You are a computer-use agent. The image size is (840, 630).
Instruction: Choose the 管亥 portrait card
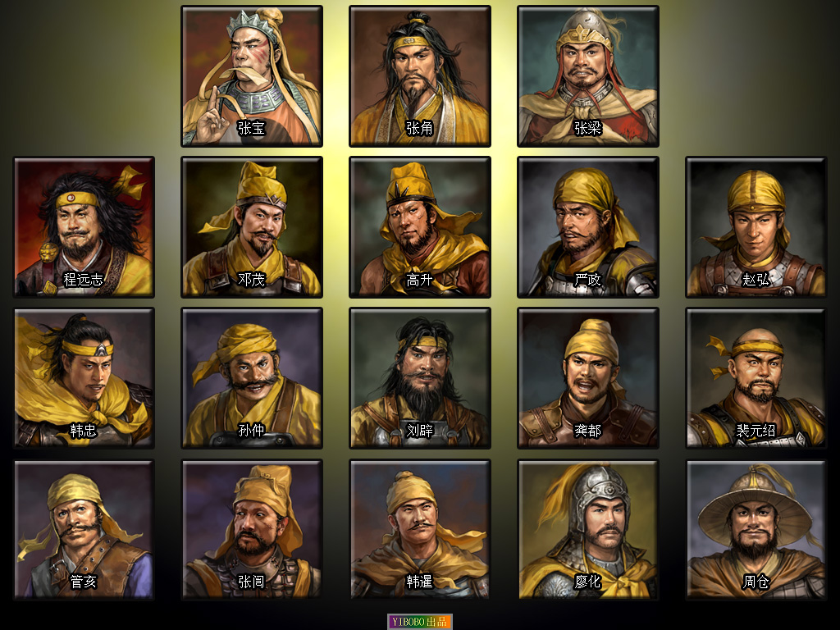click(84, 529)
